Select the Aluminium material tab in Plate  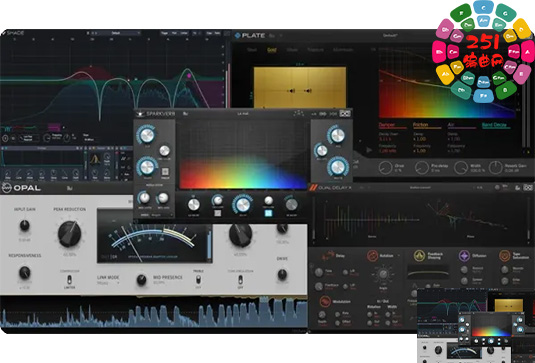pos(343,50)
